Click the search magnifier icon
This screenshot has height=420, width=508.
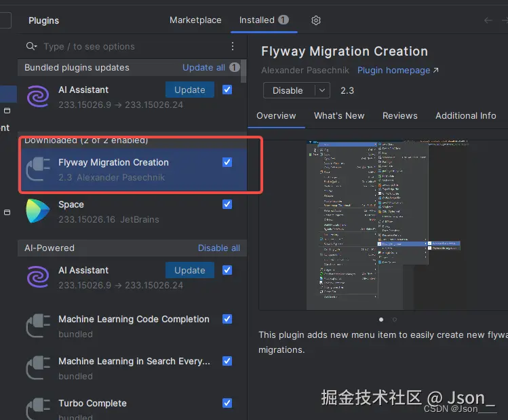31,46
